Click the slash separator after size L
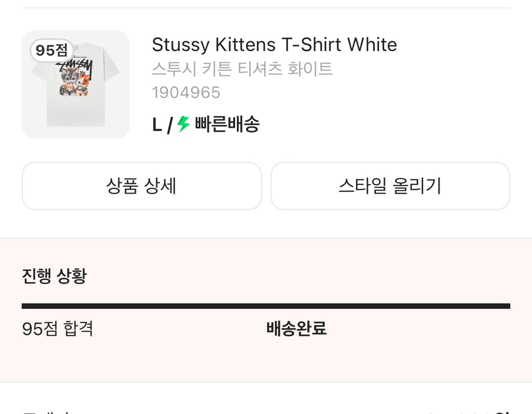This screenshot has height=414, width=532. [x=169, y=126]
